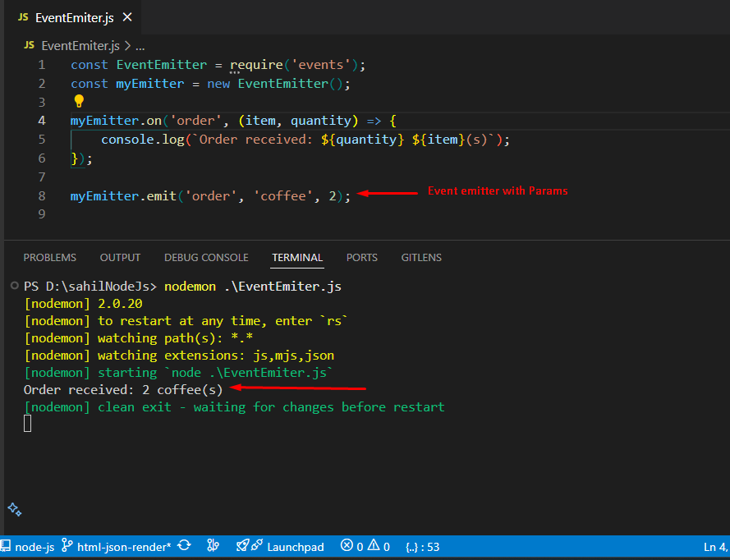Image resolution: width=730 pixels, height=560 pixels.
Task: Open the OUTPUT panel tab
Action: point(120,258)
